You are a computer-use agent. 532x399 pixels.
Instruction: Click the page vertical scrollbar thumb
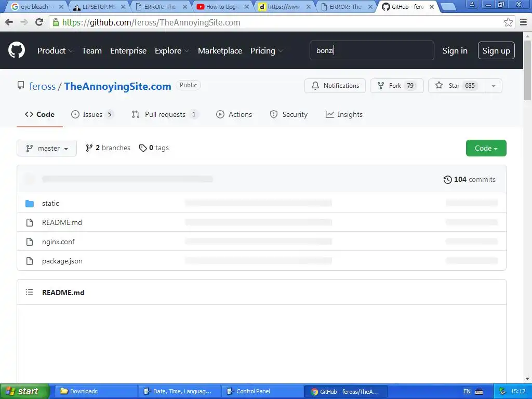click(528, 70)
